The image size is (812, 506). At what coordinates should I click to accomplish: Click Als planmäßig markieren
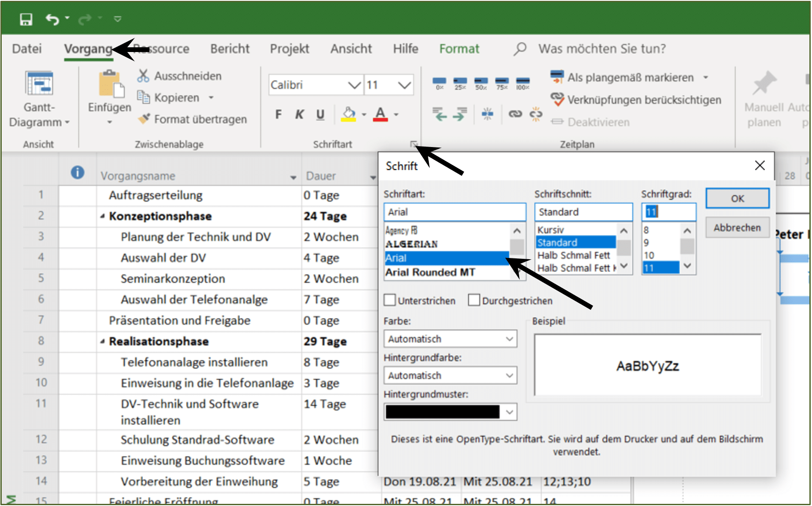tap(622, 77)
